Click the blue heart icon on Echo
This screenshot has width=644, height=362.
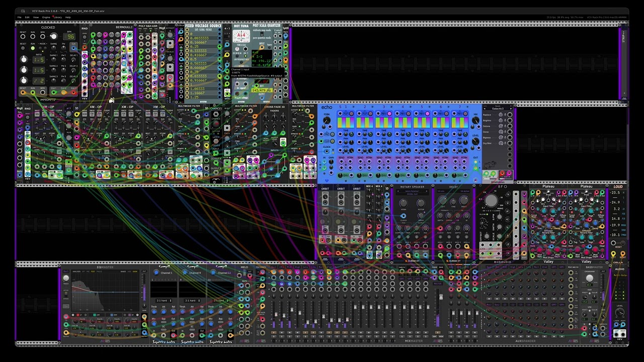(x=326, y=179)
